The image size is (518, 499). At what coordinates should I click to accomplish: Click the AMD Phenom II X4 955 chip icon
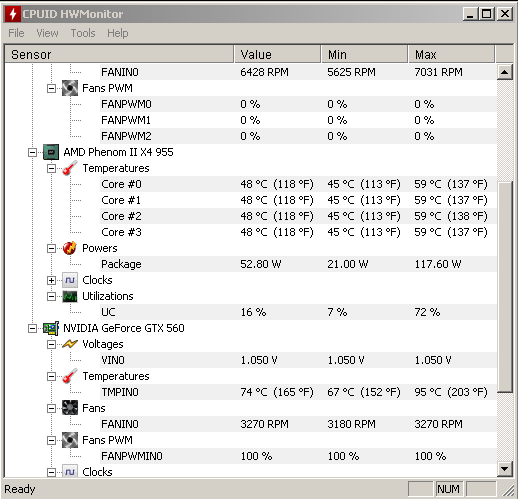(51, 152)
